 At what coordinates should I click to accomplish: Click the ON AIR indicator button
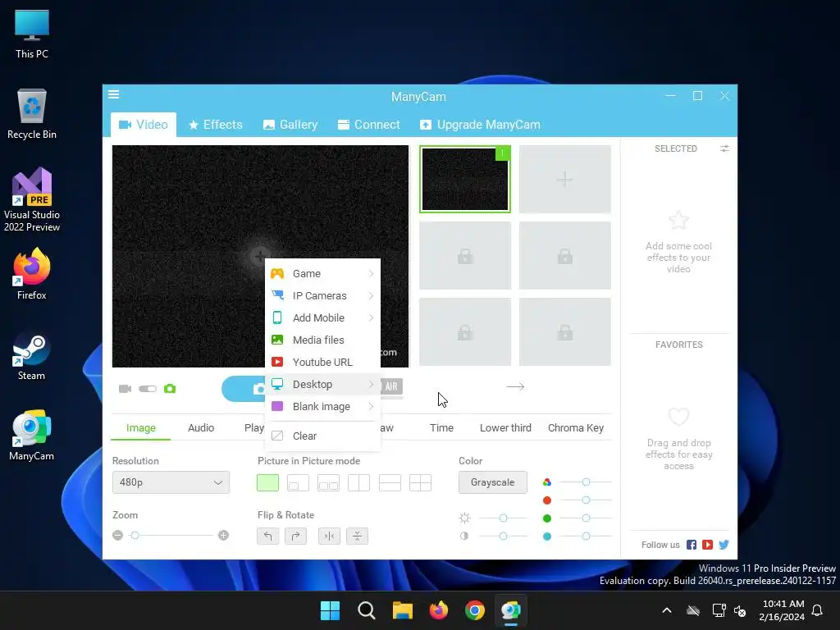[x=391, y=386]
